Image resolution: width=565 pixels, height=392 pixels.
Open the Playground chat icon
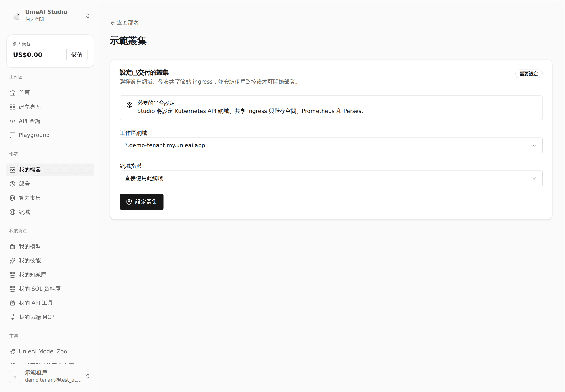[x=13, y=135]
